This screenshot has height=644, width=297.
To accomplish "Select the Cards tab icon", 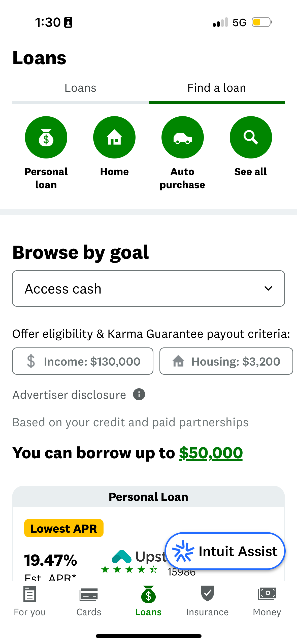I will [89, 595].
